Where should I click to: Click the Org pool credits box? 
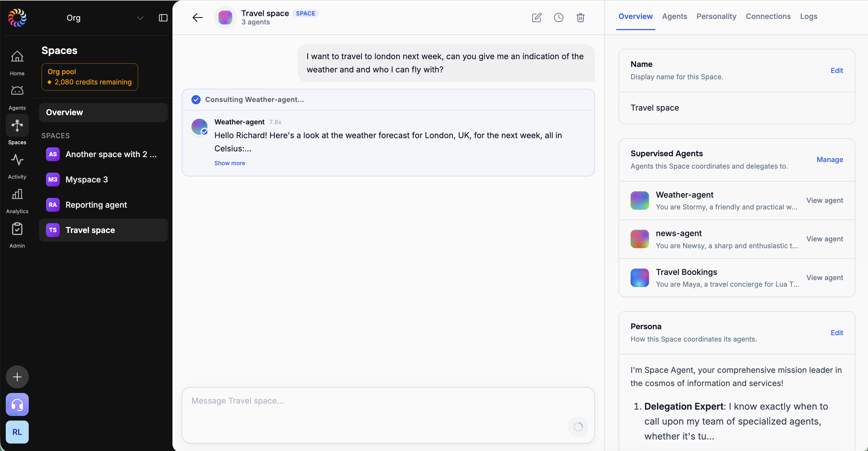[90, 77]
